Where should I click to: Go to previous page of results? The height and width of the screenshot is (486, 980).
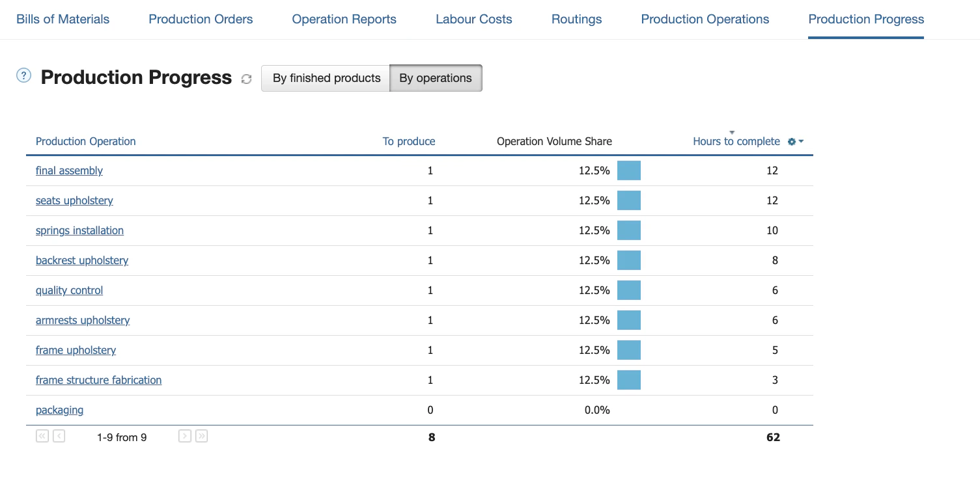59,437
